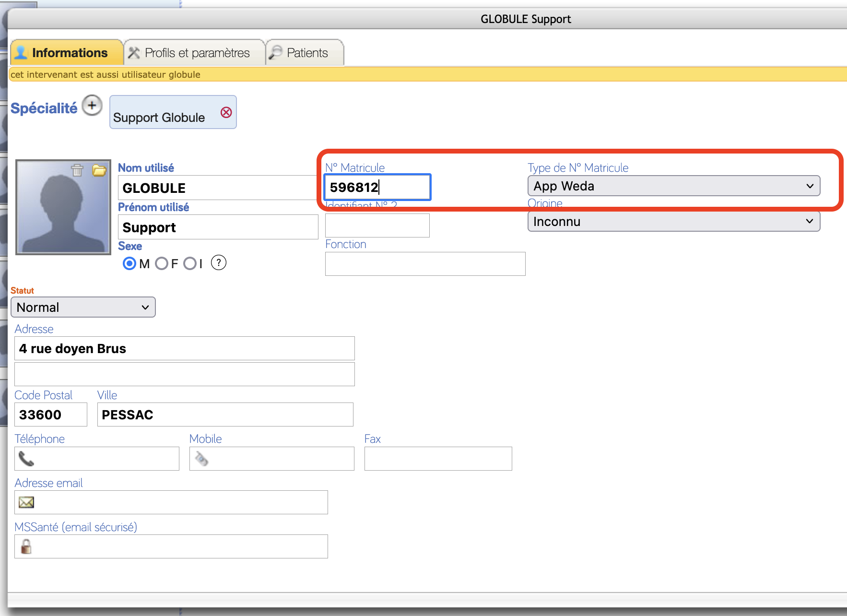Click the Code Postal field
This screenshot has height=616, width=847.
pyautogui.click(x=51, y=415)
